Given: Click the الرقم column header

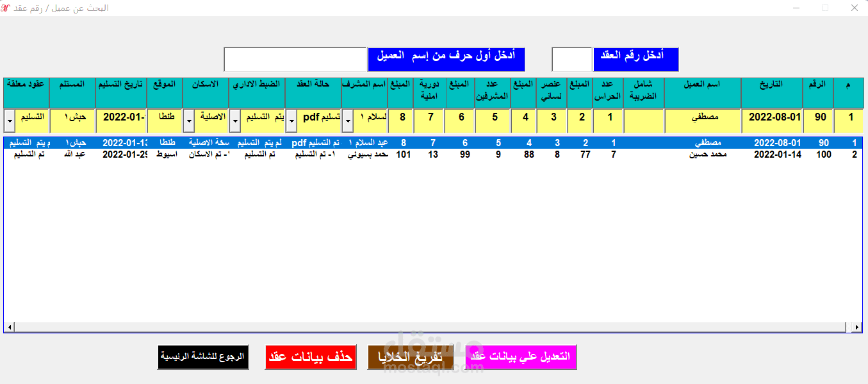Looking at the screenshot, I should pyautogui.click(x=818, y=92).
